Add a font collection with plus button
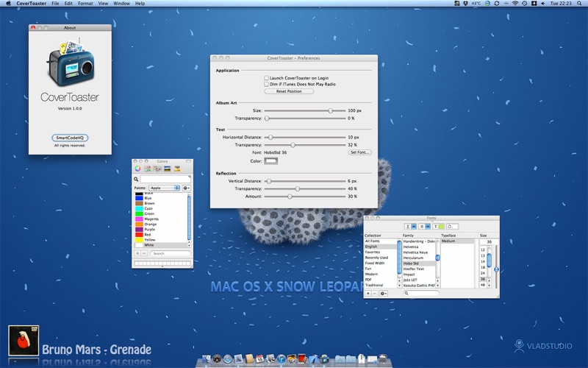The image size is (588, 368). coord(368,293)
